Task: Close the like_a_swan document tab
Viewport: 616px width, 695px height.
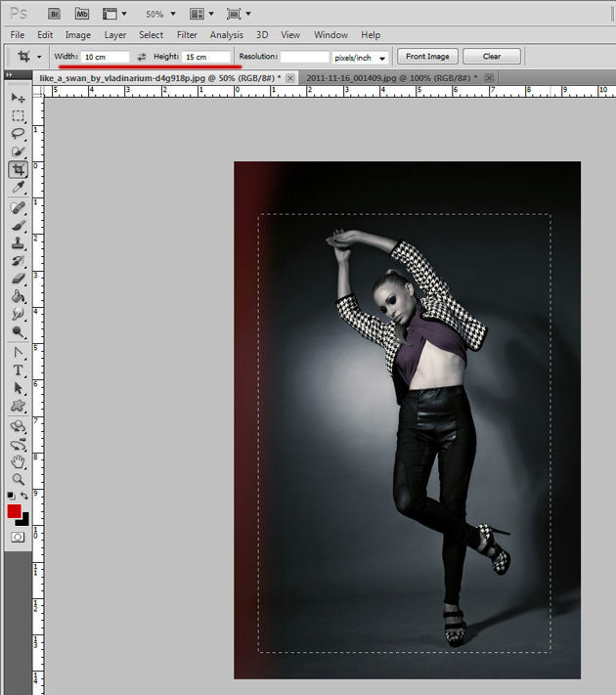Action: tap(290, 78)
